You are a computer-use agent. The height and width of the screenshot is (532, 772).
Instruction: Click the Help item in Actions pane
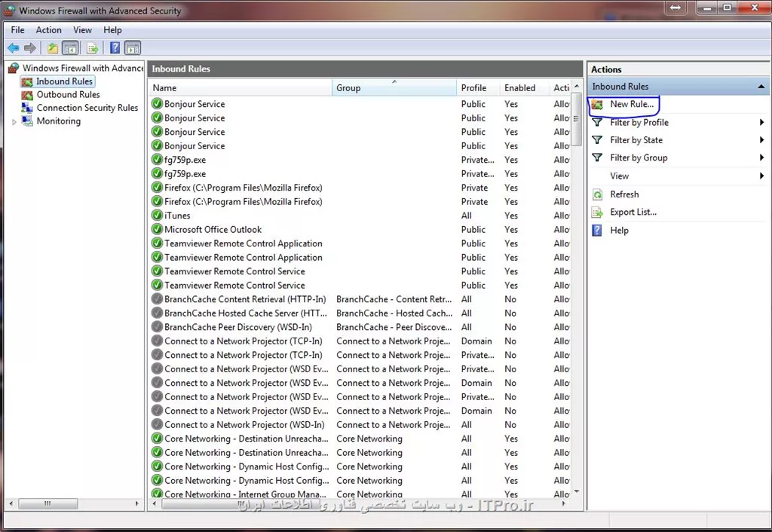point(620,231)
